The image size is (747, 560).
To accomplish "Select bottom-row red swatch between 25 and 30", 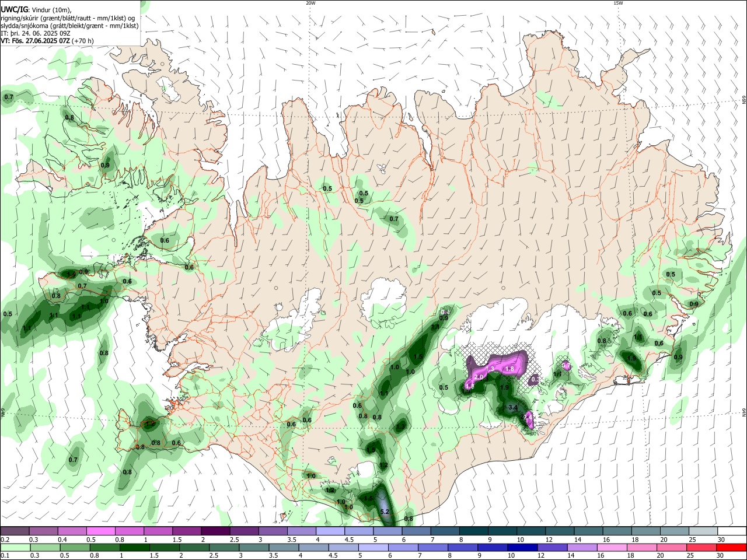I will click(702, 547).
